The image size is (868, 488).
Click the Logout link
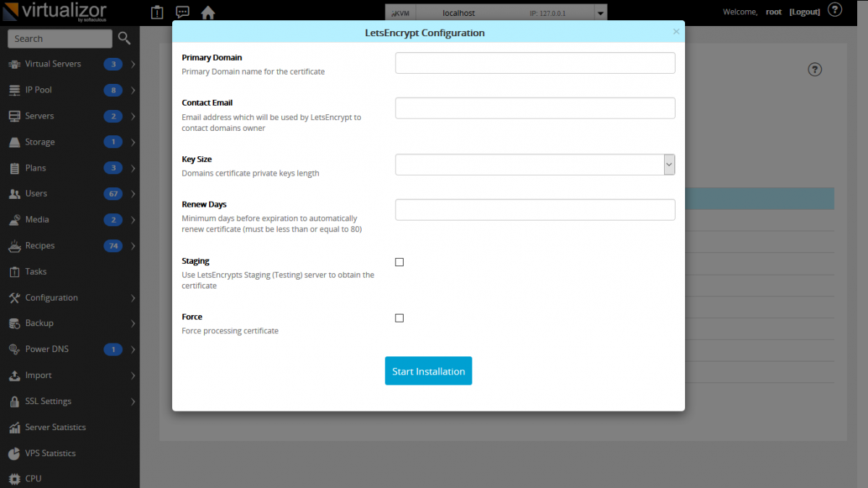tap(804, 12)
